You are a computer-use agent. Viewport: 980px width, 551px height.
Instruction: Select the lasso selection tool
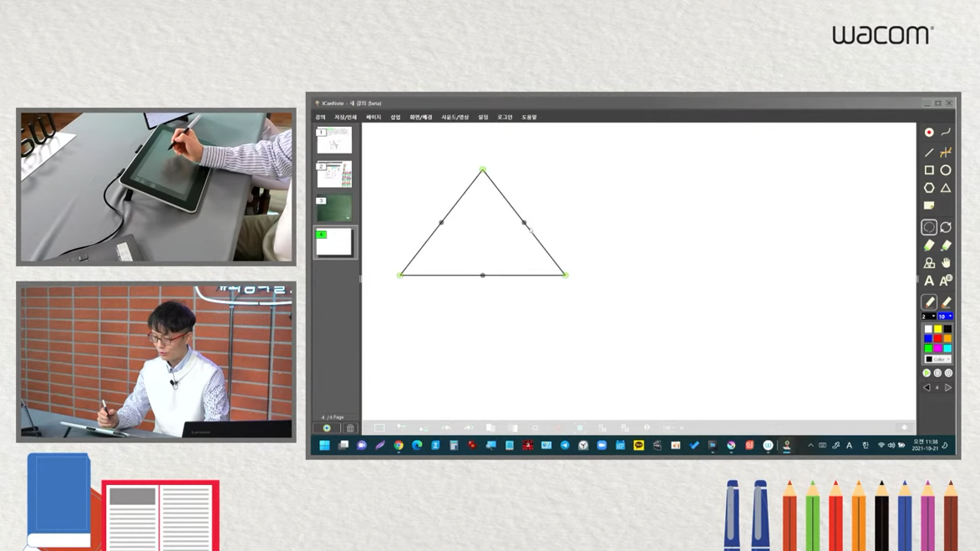(929, 227)
